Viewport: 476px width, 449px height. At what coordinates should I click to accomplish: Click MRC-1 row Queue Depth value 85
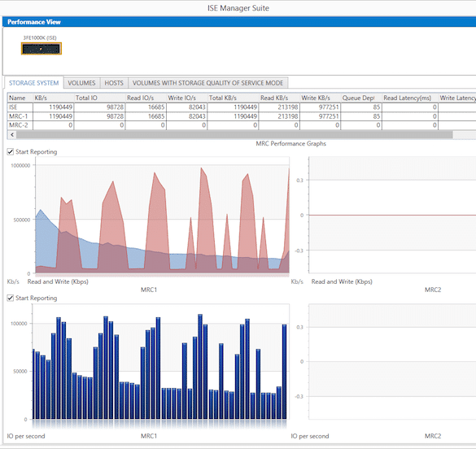pos(361,116)
